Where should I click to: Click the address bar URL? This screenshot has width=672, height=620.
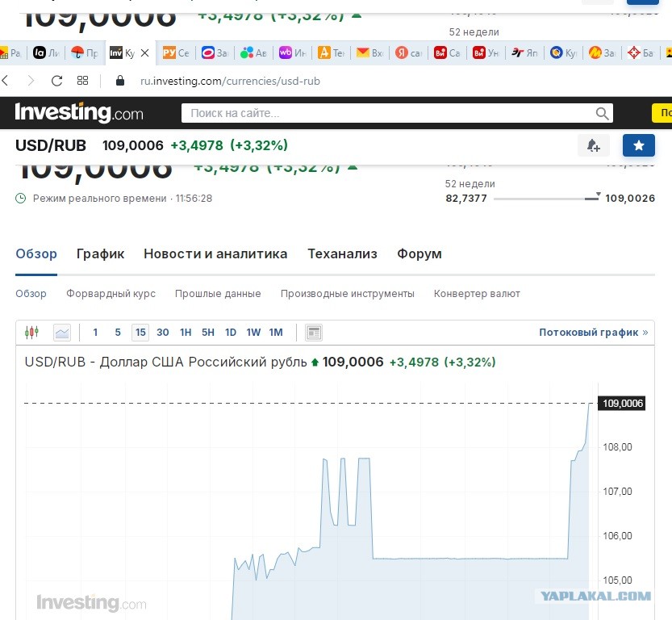pos(230,81)
